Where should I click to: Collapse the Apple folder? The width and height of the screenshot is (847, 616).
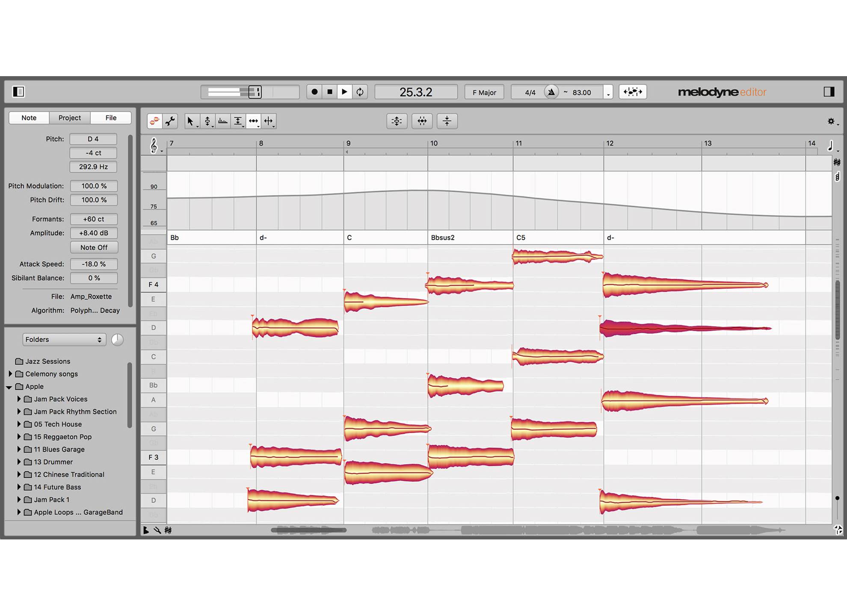tap(9, 386)
